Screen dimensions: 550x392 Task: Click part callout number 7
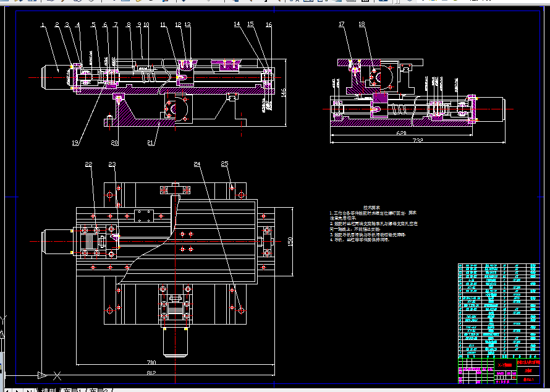(x=116, y=25)
